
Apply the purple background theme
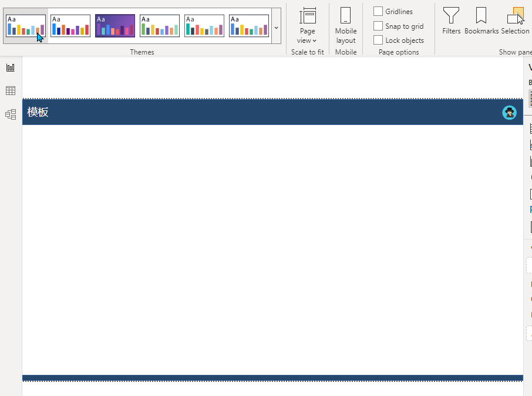[115, 25]
